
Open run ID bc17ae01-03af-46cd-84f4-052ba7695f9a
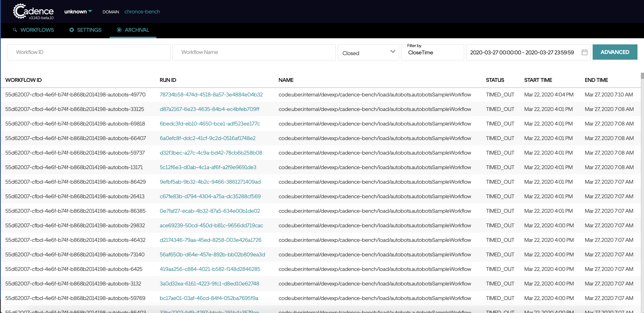coord(209,298)
